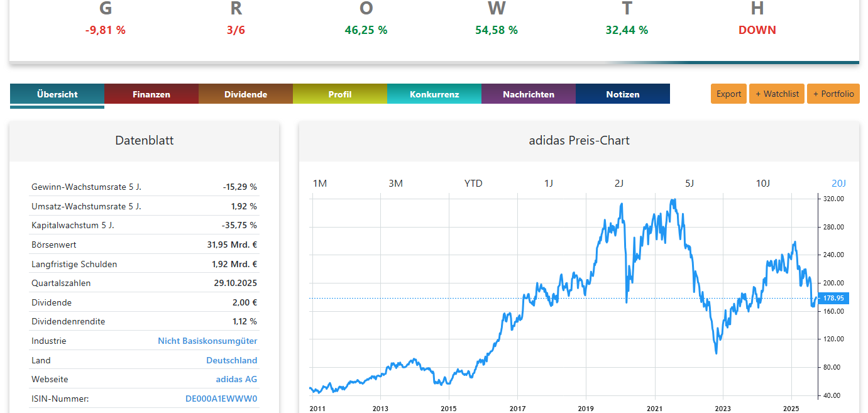Visit the adidas AG website link
The image size is (868, 413).
[x=236, y=379]
